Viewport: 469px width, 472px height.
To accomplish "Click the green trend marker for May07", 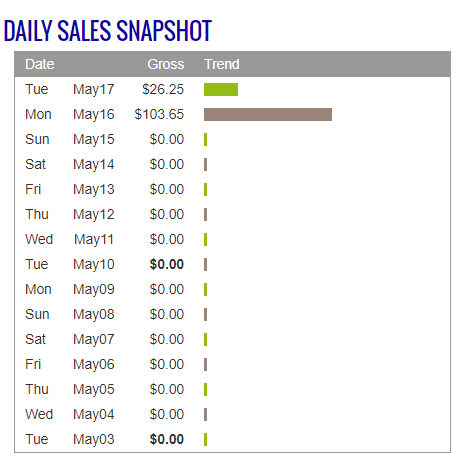I will pos(206,339).
